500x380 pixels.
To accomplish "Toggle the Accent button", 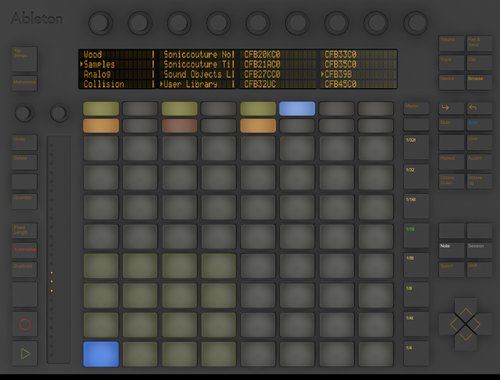I will click(x=479, y=162).
